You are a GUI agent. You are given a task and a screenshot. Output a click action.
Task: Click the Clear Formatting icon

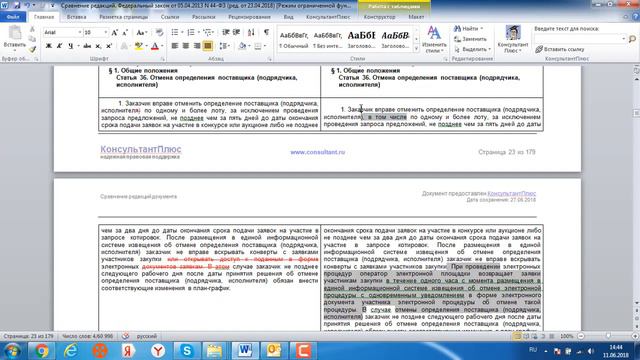pyautogui.click(x=160, y=32)
